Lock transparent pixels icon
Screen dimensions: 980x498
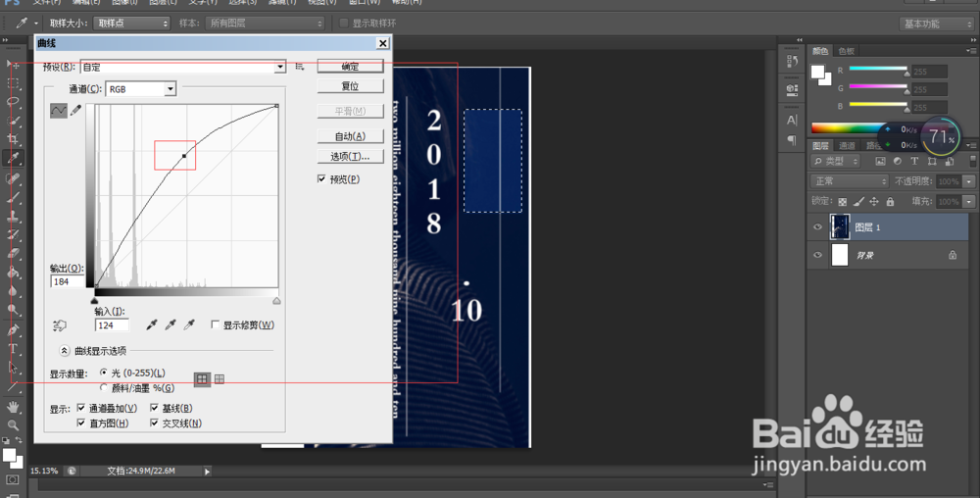(x=843, y=202)
